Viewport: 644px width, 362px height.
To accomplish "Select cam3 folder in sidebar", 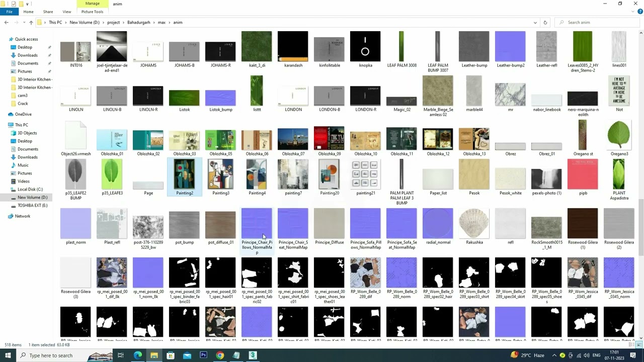I will 23,96.
